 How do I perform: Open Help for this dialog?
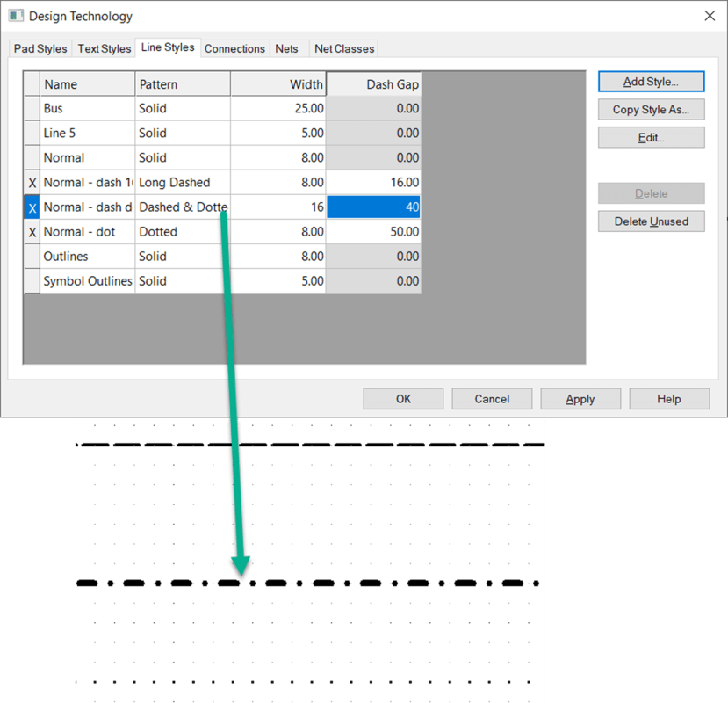click(669, 399)
